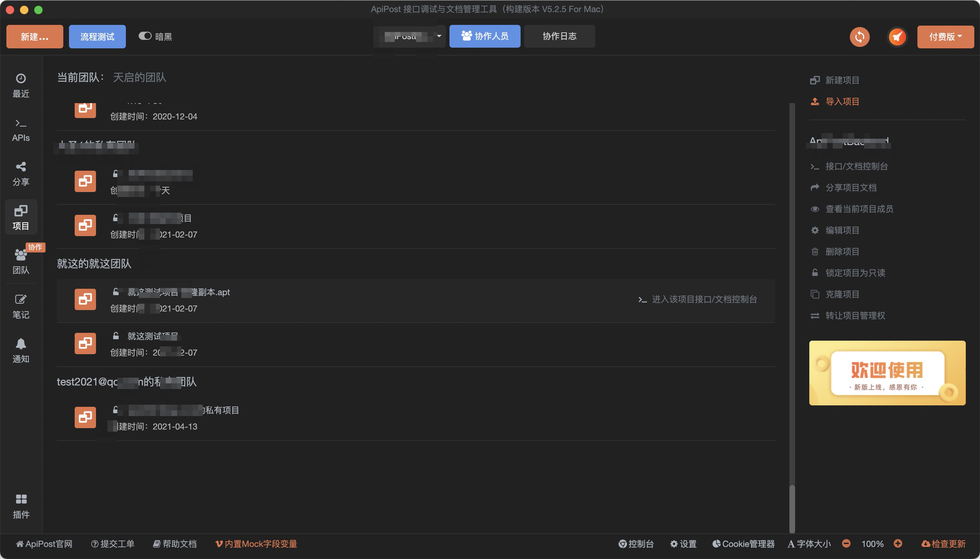Click the orange rocket icon in header

click(x=897, y=37)
